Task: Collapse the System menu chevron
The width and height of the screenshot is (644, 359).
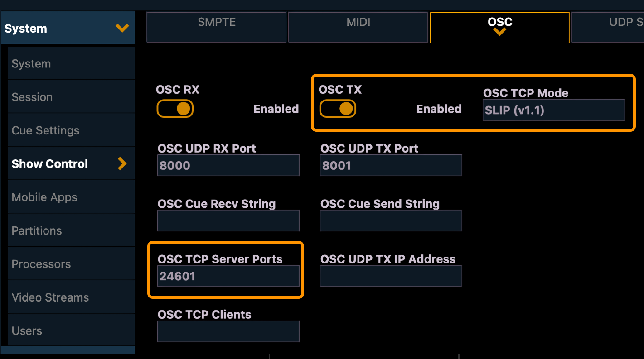Action: 122,29
